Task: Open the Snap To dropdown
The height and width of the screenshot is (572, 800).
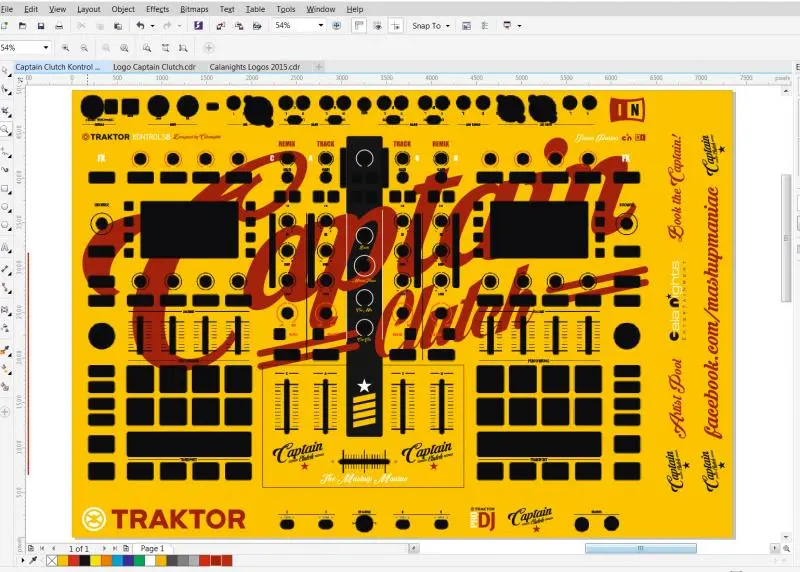Action: point(430,25)
